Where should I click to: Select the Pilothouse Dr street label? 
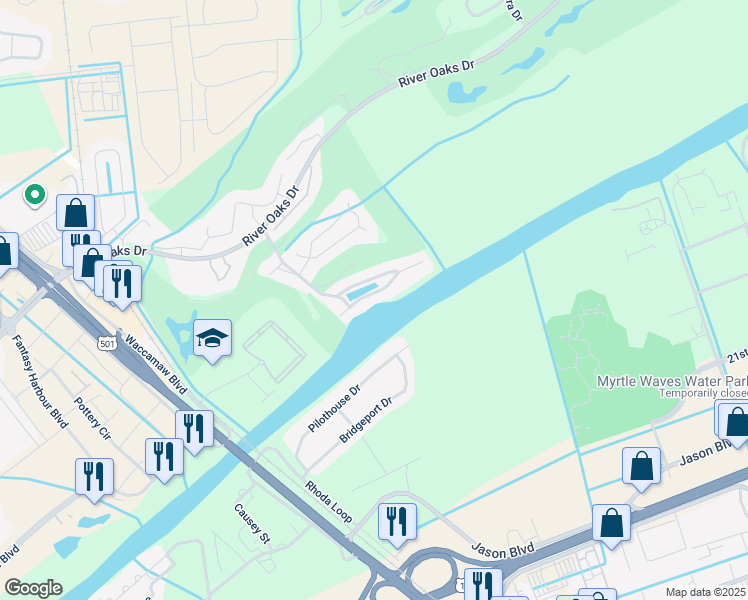[x=334, y=409]
